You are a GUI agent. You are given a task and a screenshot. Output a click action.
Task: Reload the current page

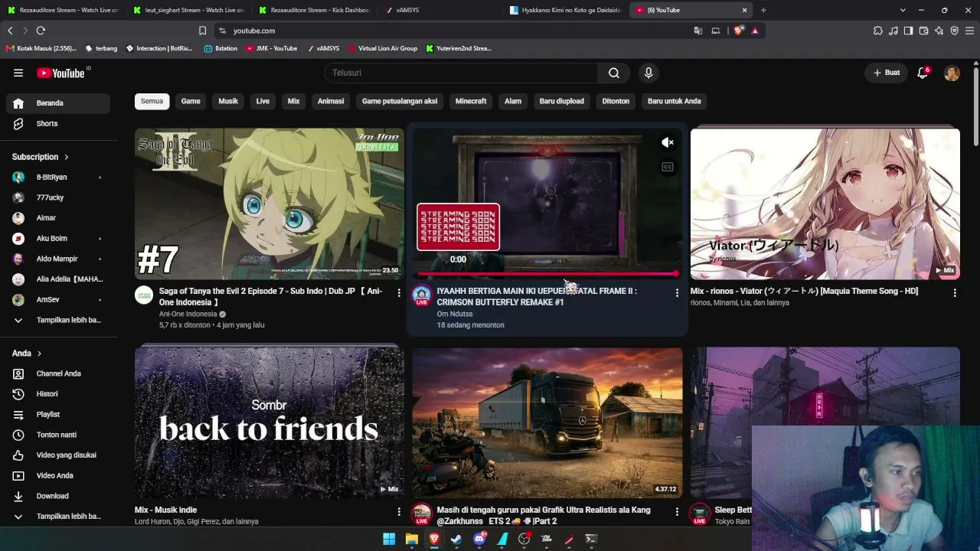coord(41,31)
